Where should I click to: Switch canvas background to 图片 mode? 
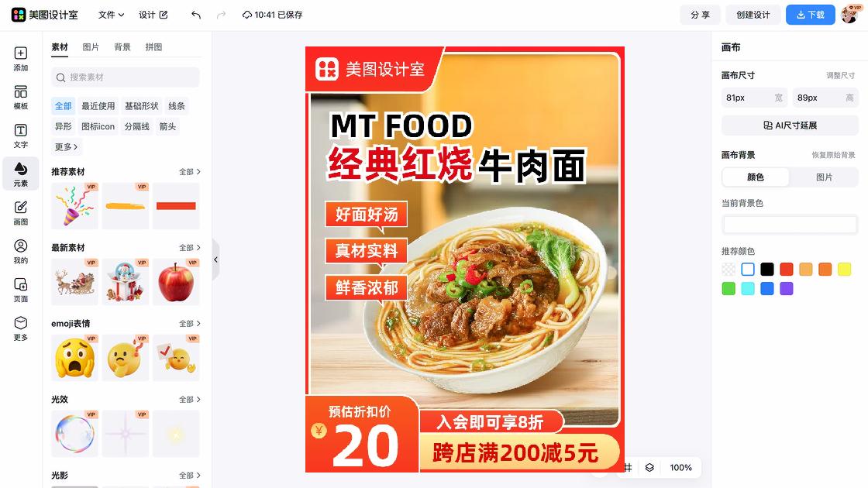[x=824, y=177]
